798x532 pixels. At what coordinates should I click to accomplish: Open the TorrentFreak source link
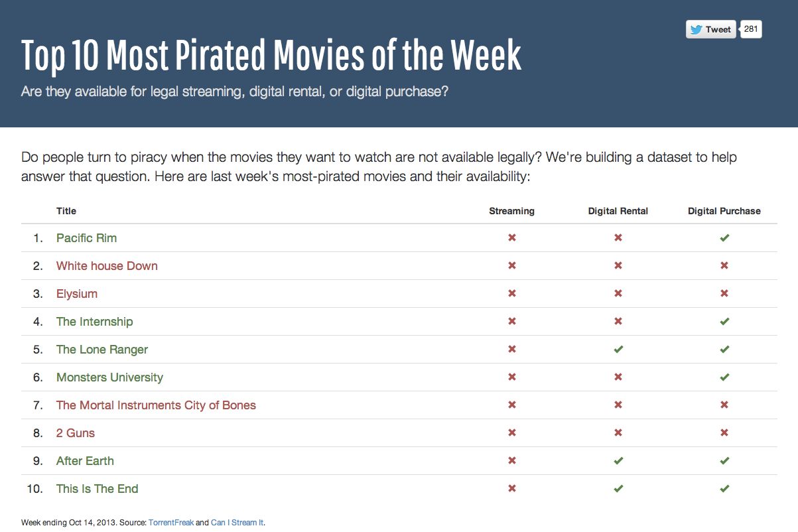pos(171,523)
